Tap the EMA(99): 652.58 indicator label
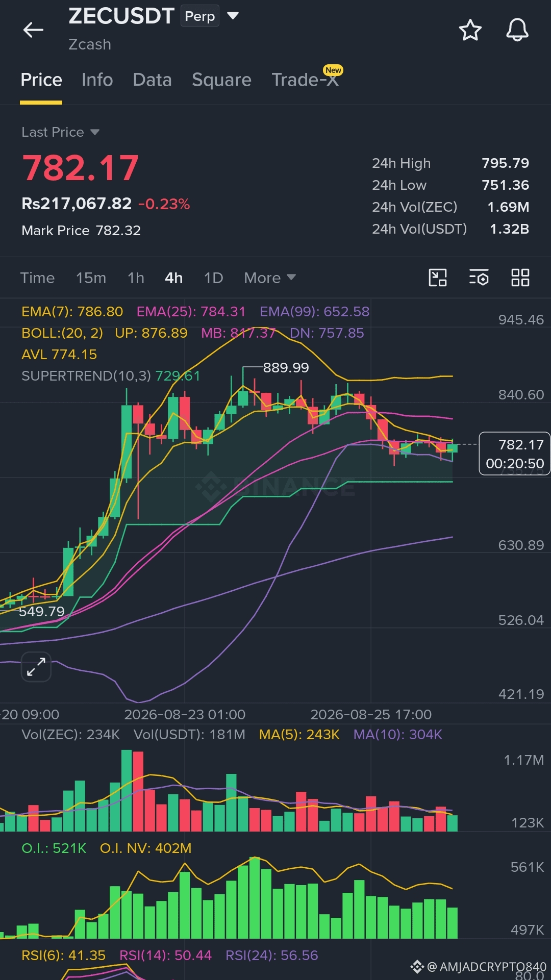Viewport: 551px width, 980px height. point(314,312)
